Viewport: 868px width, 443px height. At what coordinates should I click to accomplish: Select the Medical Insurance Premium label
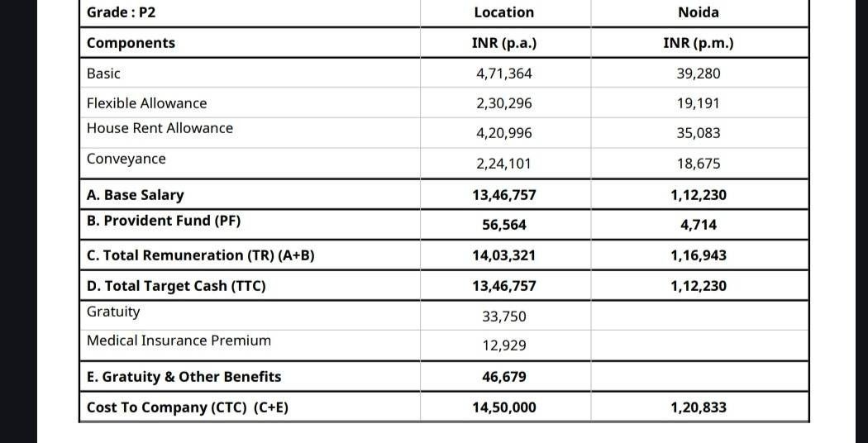pyautogui.click(x=179, y=341)
